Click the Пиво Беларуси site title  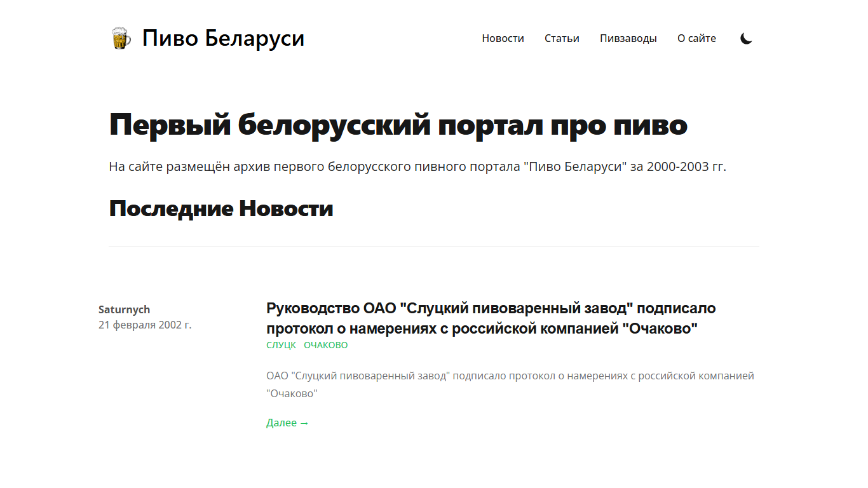pyautogui.click(x=223, y=38)
